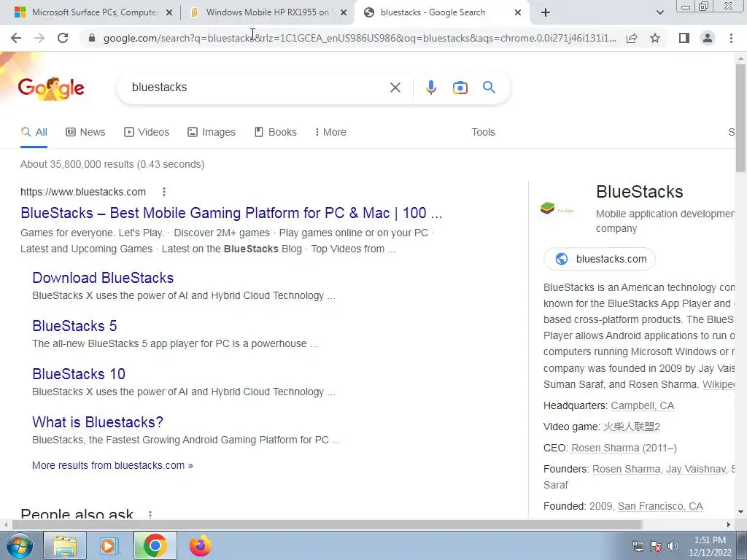
Task: Open the Download BlueStacks sitelink
Action: pos(103,278)
